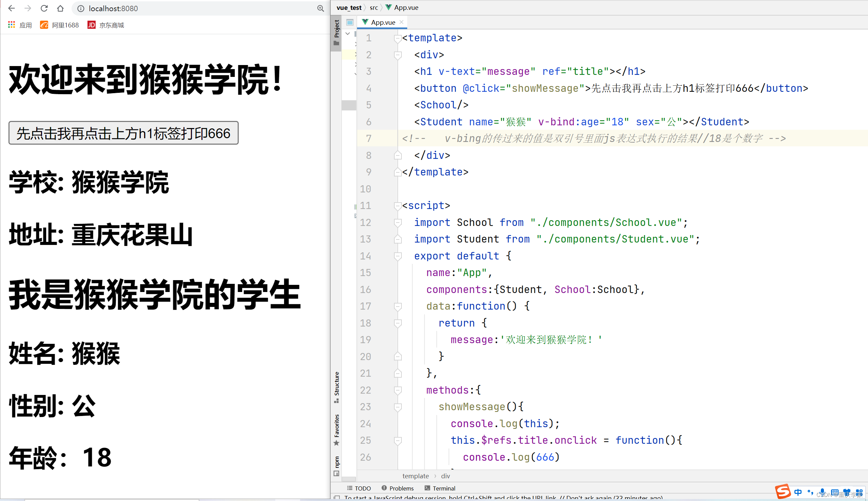Open the browser home page
Screen dimensions: 868x501
pos(60,8)
